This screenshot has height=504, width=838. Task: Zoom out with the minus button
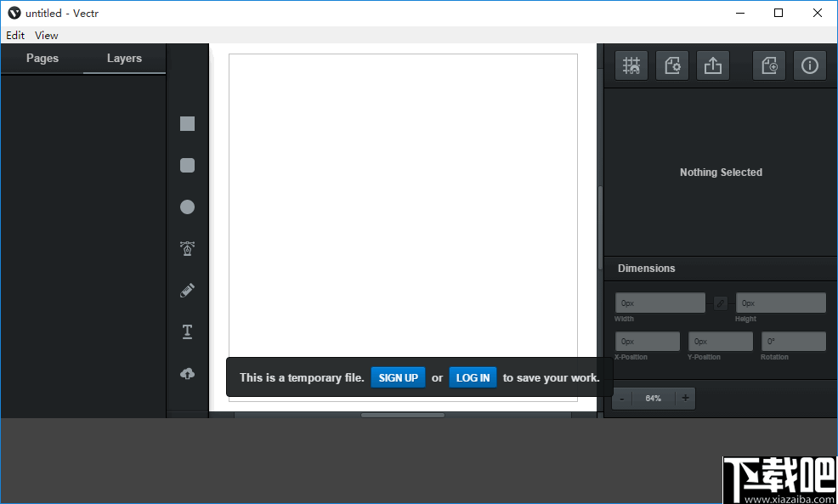(x=621, y=398)
